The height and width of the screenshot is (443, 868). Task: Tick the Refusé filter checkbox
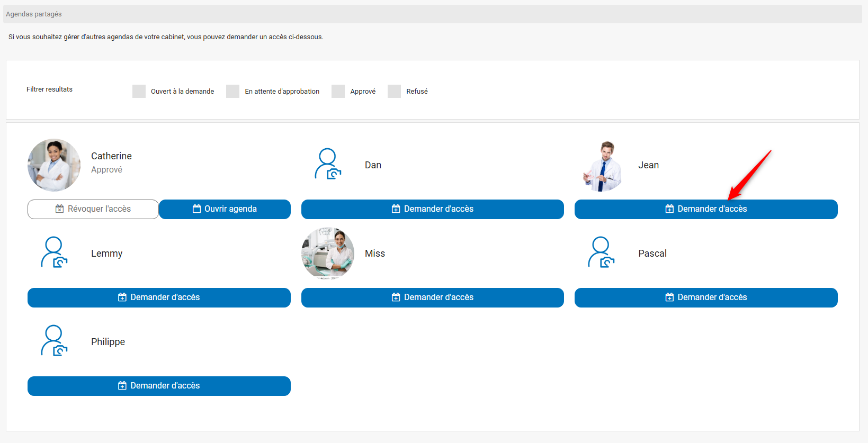[x=394, y=91]
